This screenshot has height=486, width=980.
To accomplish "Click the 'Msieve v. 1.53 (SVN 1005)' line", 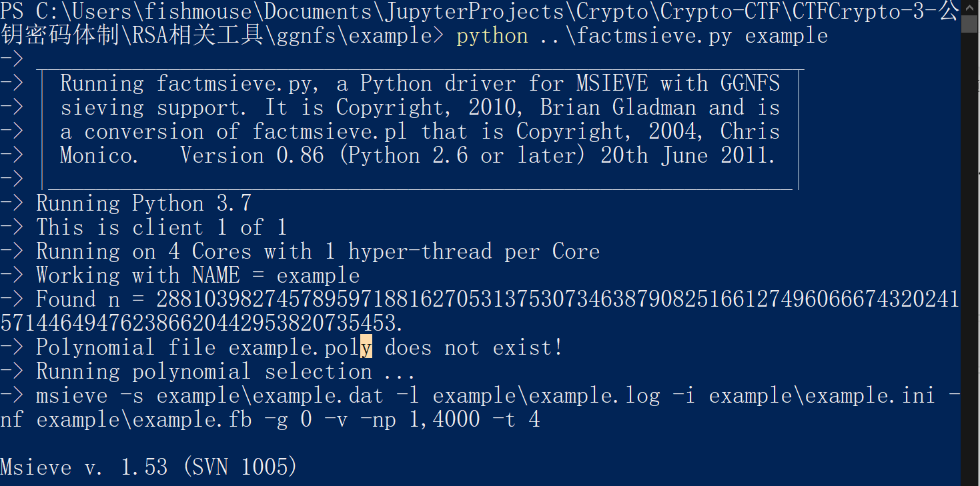I will click(149, 467).
